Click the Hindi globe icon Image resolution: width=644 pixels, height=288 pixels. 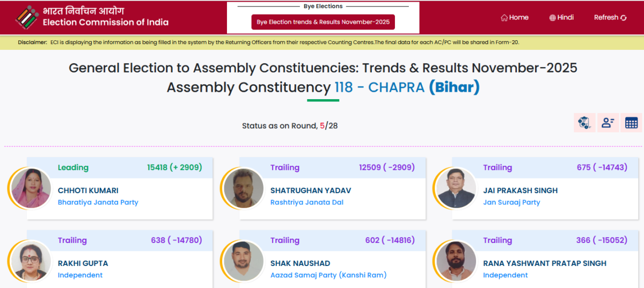click(x=552, y=18)
